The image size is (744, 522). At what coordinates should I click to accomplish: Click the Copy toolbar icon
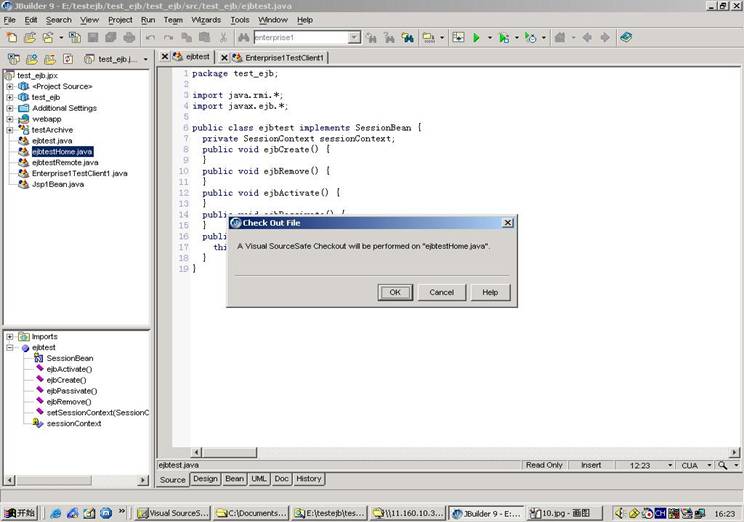186,37
